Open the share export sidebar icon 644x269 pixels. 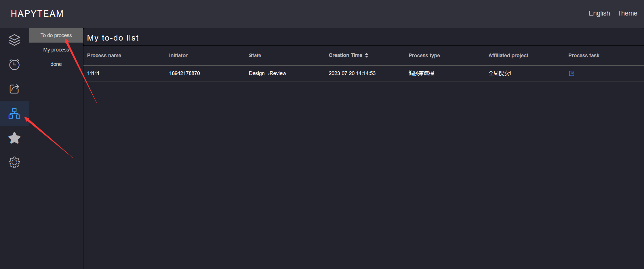click(x=14, y=89)
